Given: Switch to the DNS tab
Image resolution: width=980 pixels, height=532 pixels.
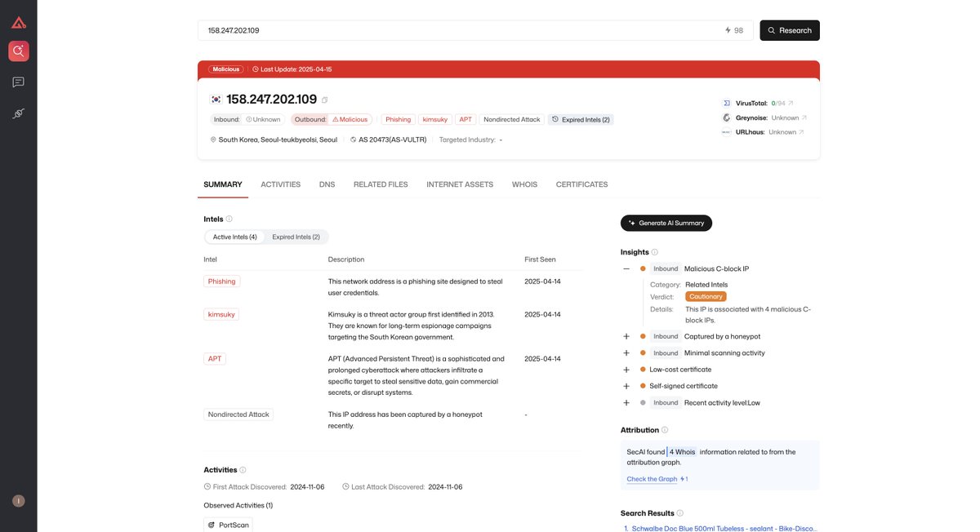Looking at the screenshot, I should (327, 184).
